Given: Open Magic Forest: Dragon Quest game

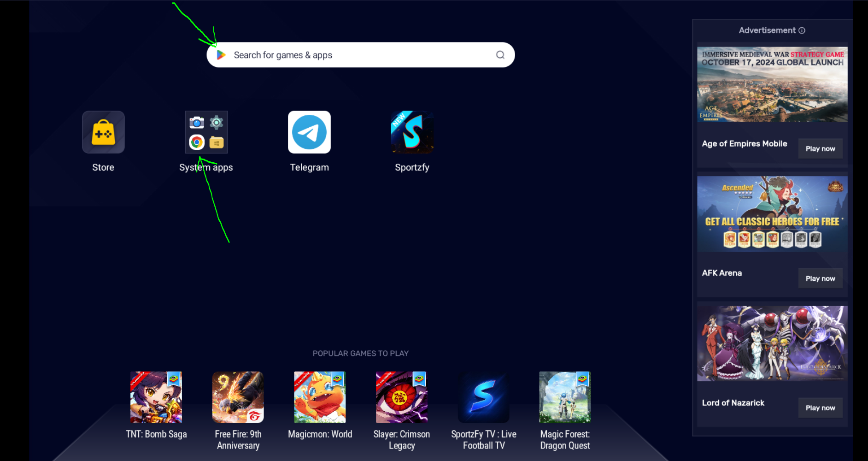Looking at the screenshot, I should [x=565, y=397].
